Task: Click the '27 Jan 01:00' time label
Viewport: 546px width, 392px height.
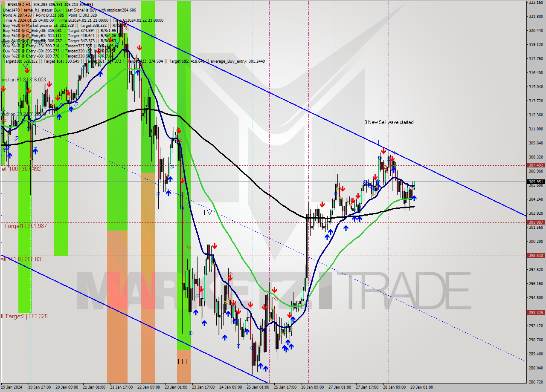Action: click(x=340, y=387)
